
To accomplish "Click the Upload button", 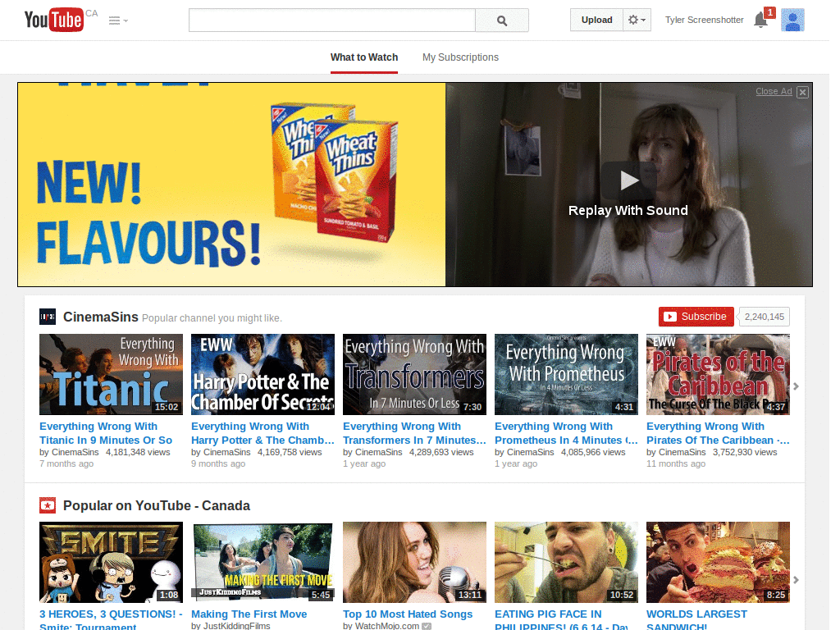I will click(597, 20).
